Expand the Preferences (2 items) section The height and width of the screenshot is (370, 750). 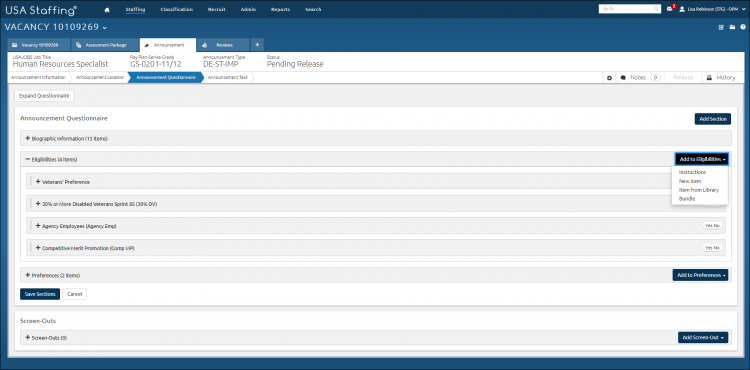[x=27, y=275]
